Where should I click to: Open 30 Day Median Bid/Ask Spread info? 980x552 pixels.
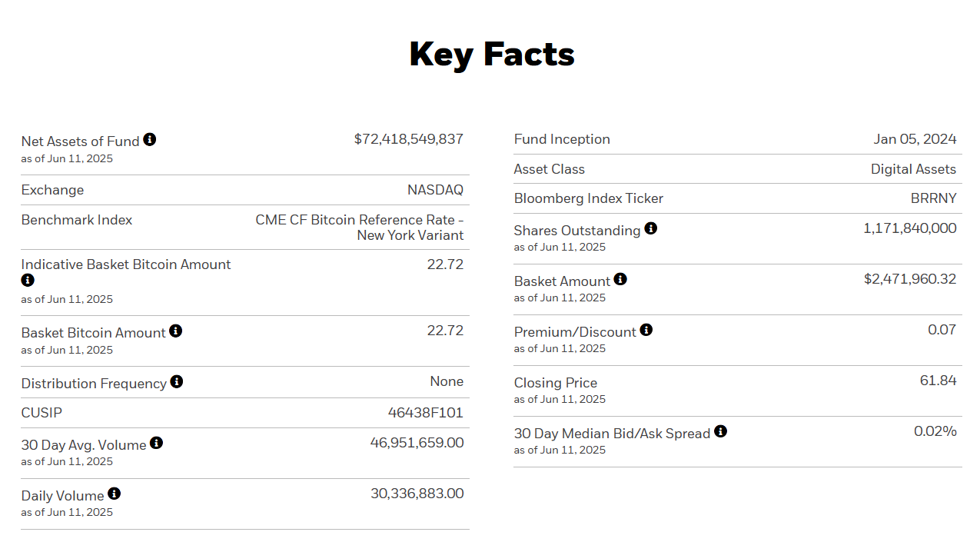[720, 432]
